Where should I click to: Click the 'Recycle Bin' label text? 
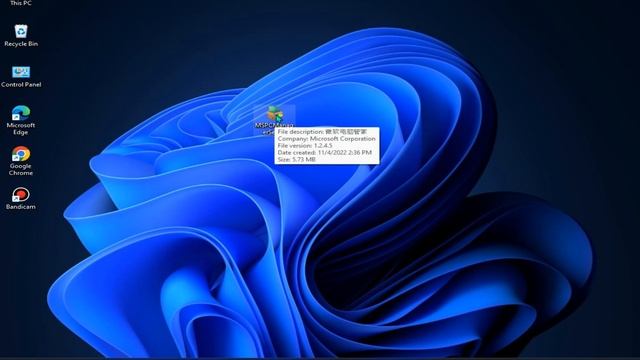pos(21,44)
